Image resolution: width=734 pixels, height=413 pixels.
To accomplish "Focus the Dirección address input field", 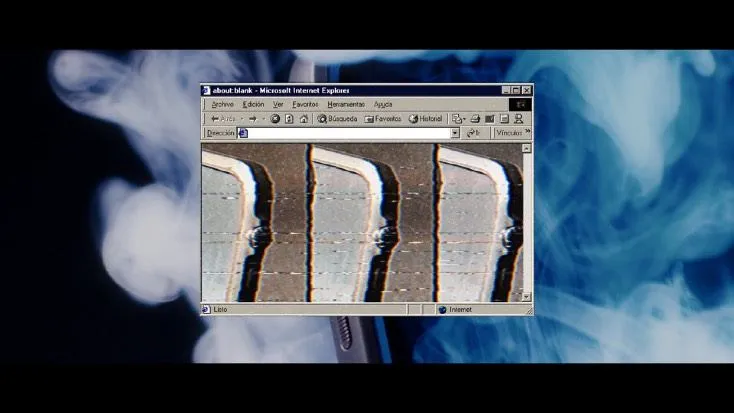I will tap(349, 133).
